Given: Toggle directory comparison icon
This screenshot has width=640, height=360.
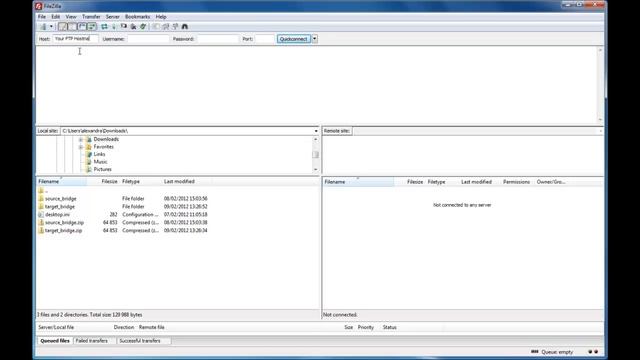Looking at the screenshot, I should pos(166,27).
